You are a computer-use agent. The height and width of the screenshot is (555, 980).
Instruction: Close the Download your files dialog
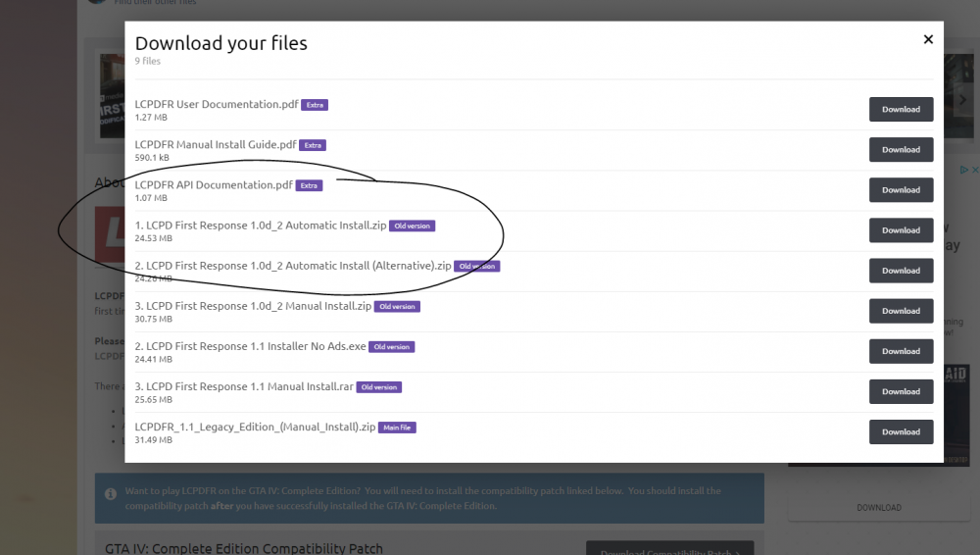coord(927,40)
